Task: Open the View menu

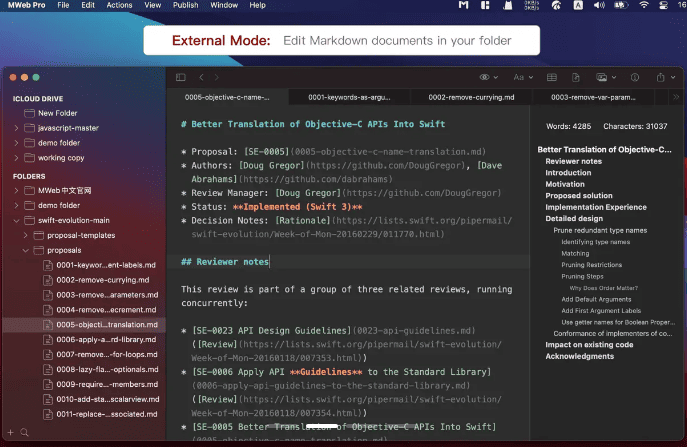Action: [152, 5]
